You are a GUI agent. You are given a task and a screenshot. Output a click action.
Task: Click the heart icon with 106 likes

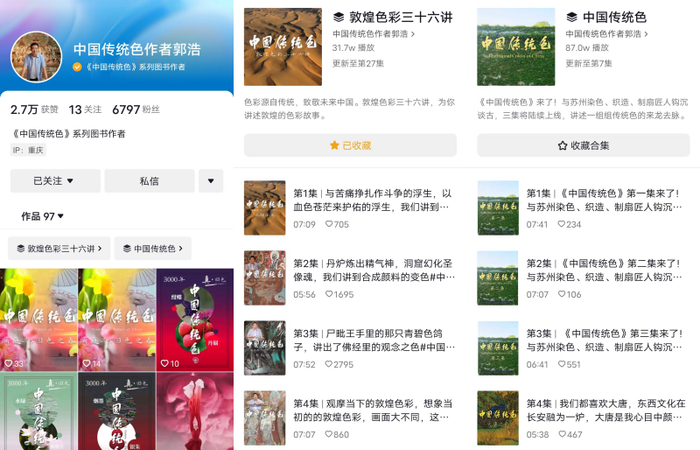tap(562, 294)
